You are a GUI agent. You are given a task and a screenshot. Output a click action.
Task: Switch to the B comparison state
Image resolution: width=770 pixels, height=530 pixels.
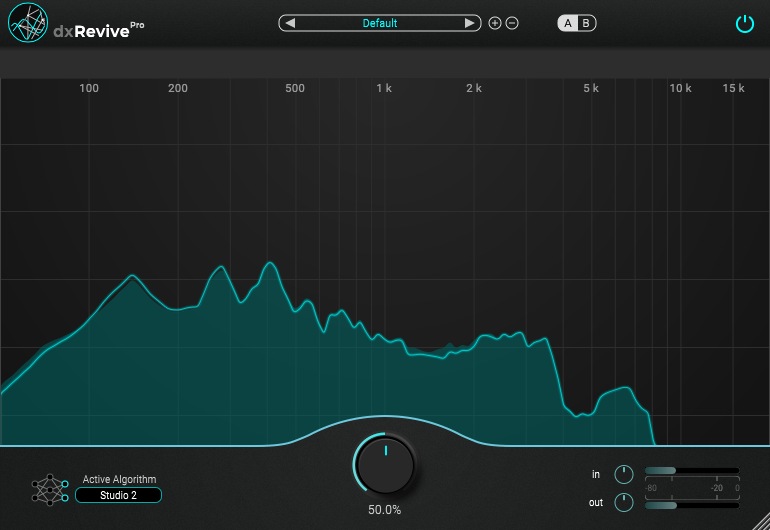pyautogui.click(x=586, y=23)
